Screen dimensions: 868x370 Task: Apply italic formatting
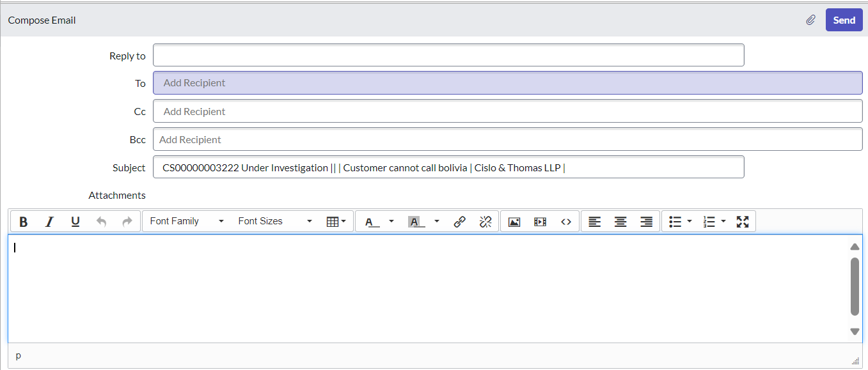[49, 221]
